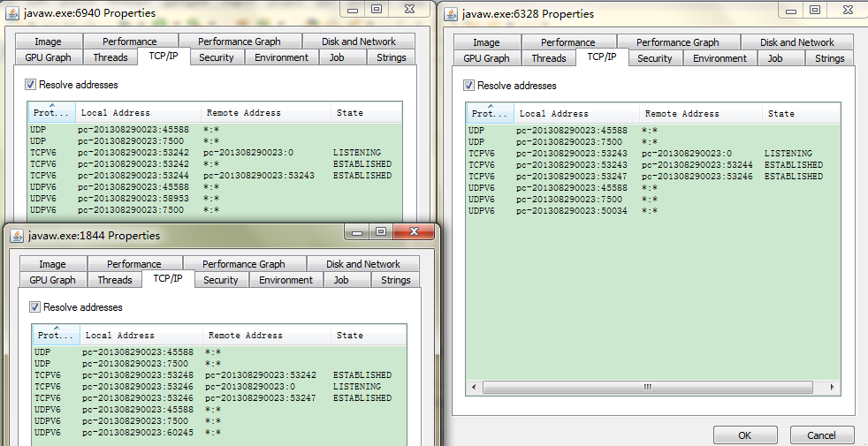This screenshot has height=446, width=868.
Task: Select the UDPV6 60245 row in javaw.exe:1844
Action: point(220,432)
